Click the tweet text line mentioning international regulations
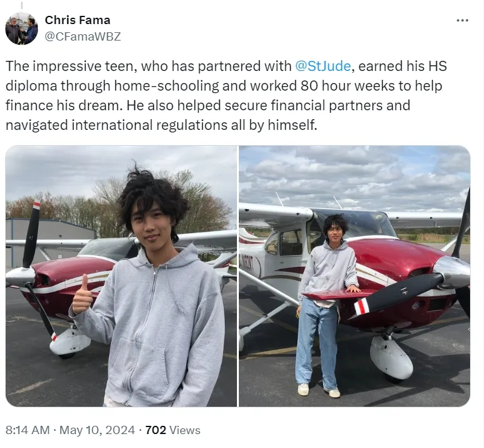The height and width of the screenshot is (448, 484). coord(162,125)
